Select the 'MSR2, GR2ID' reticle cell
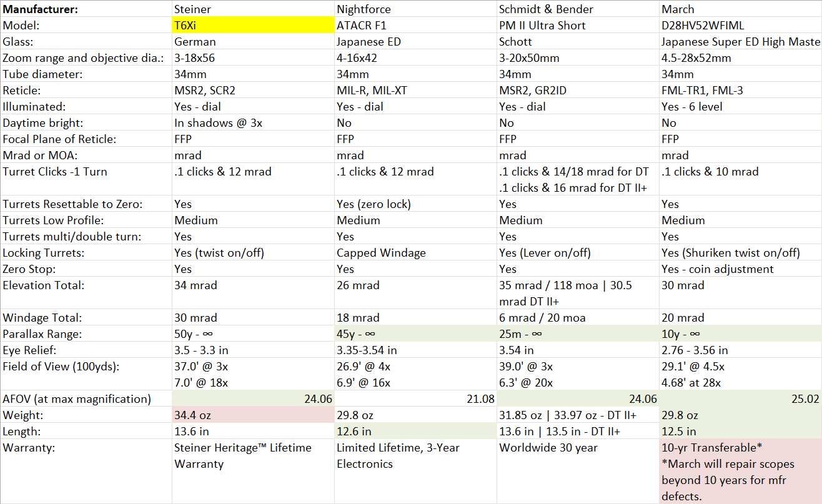The image size is (822, 504). point(578,91)
